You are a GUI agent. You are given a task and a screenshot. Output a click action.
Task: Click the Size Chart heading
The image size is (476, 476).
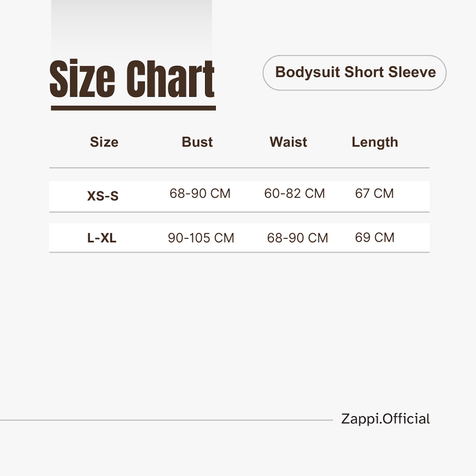coord(132,79)
